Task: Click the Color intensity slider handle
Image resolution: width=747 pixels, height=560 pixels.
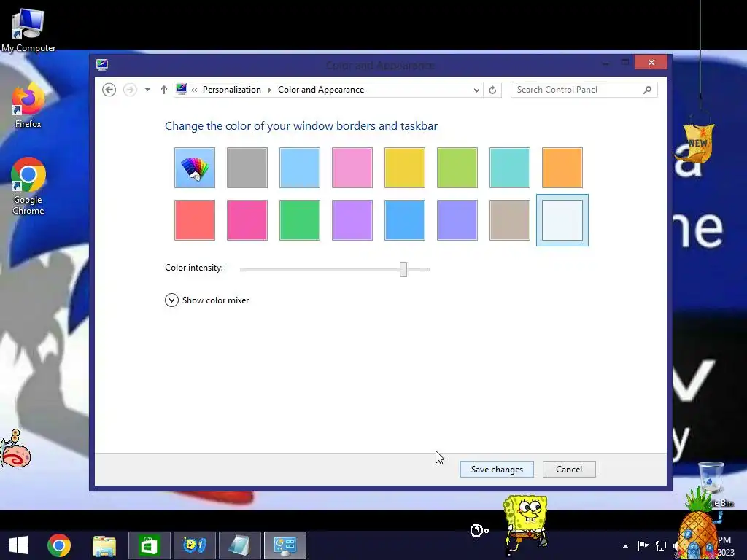Action: coord(403,269)
